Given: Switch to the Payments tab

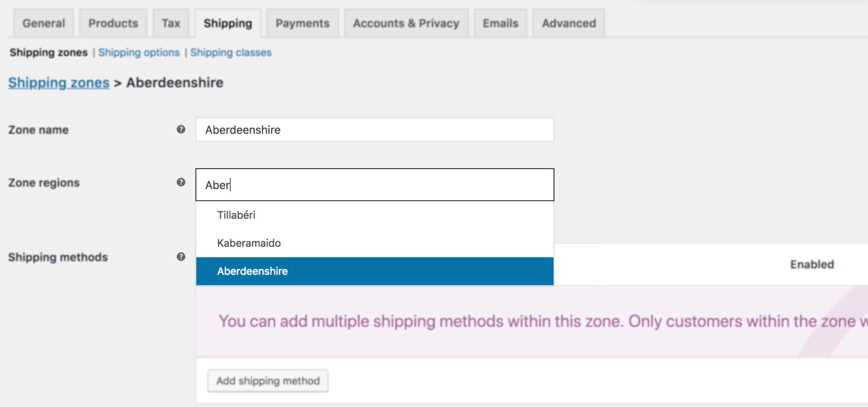Looking at the screenshot, I should point(302,23).
